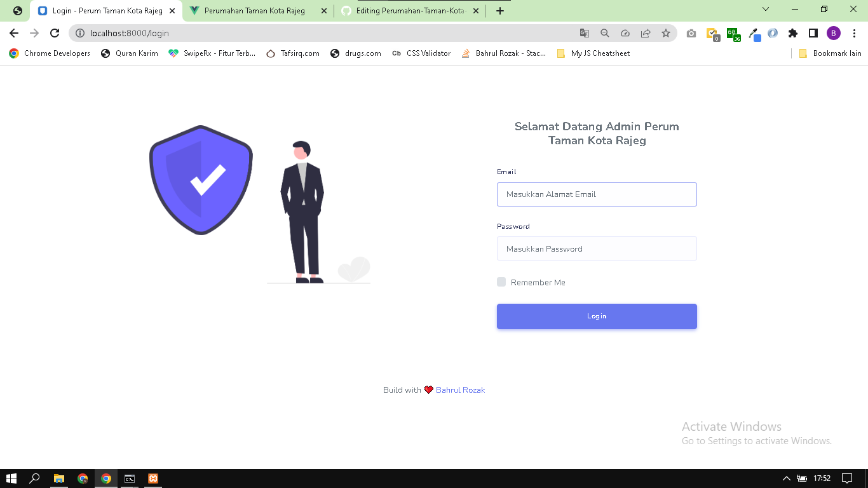Open the Google Translate page icon

click(585, 33)
